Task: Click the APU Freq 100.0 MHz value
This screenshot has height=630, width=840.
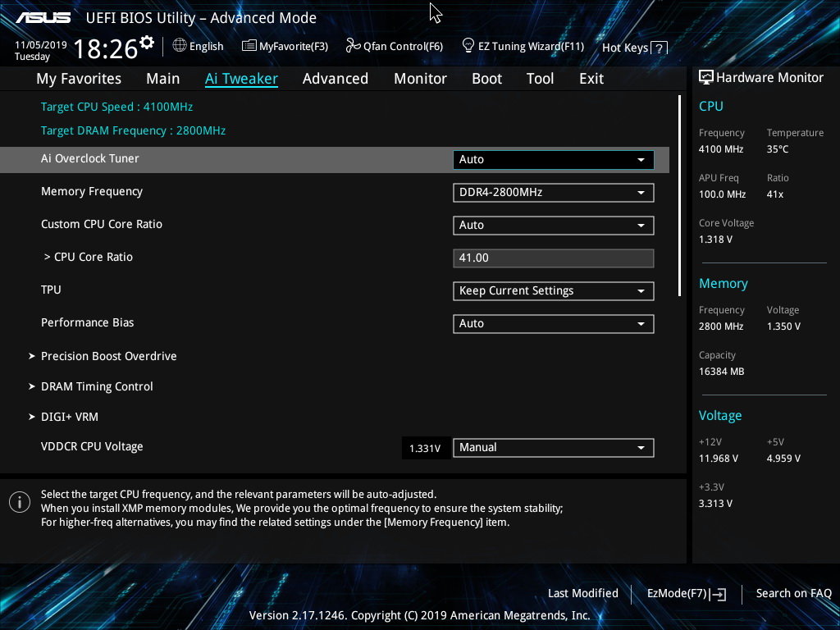Action: coord(722,194)
